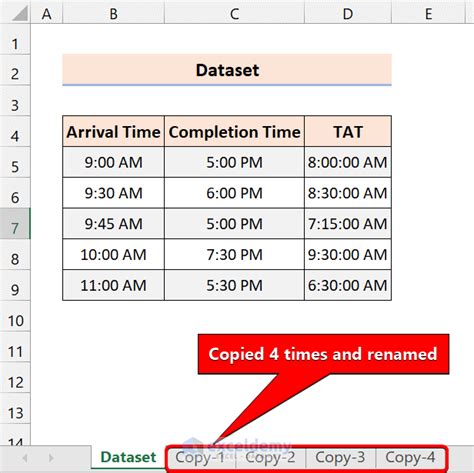
Task: Select the 5:30 PM completion cell
Action: point(234,285)
